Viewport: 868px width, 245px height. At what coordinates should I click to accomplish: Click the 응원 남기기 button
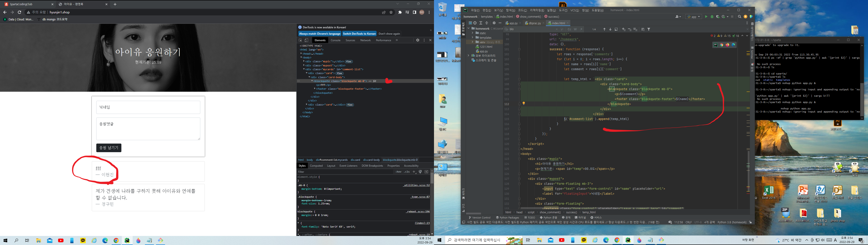(x=109, y=148)
